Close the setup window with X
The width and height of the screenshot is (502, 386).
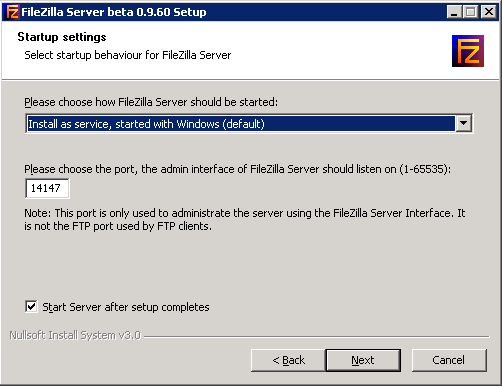[x=489, y=12]
